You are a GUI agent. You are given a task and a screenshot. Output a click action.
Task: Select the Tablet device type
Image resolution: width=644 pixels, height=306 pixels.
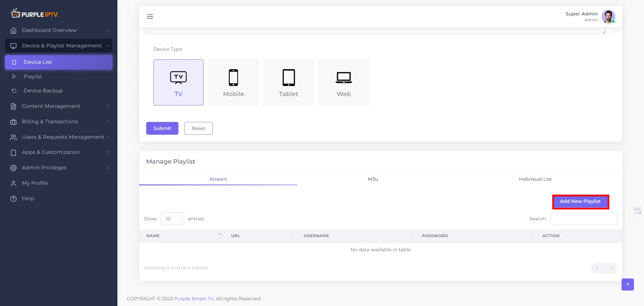(289, 82)
